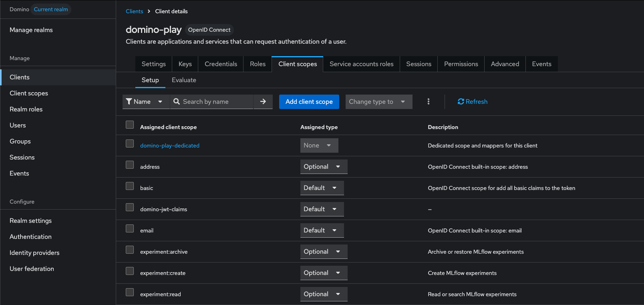Click the search arrow submit button
The image size is (644, 305).
pos(263,102)
